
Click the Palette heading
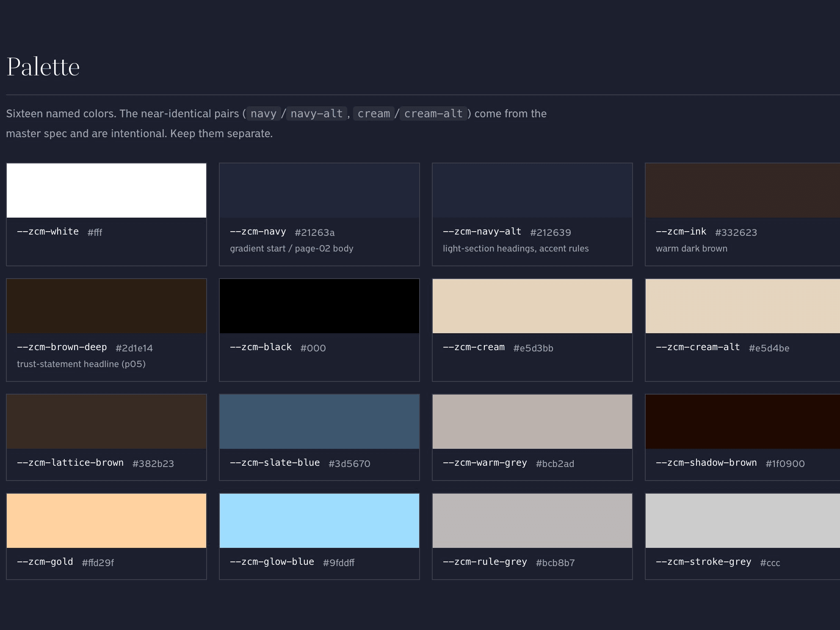[43, 67]
